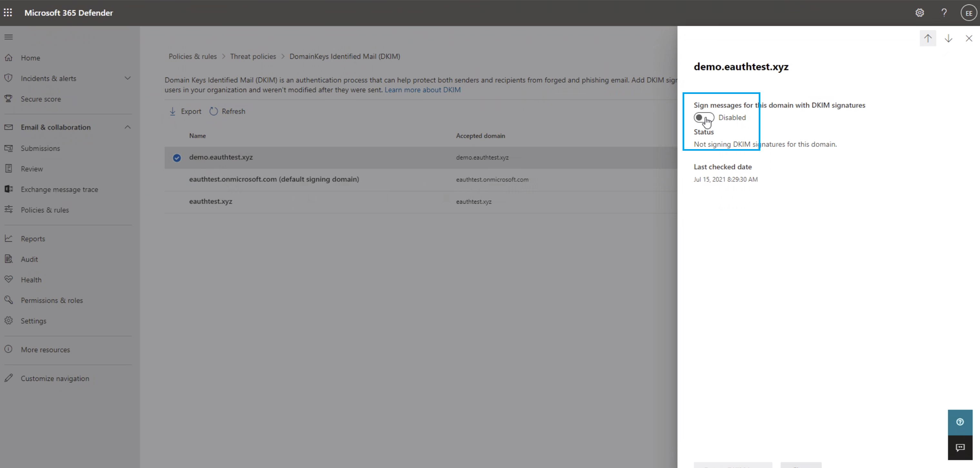Collapse navigation with hamburger icon
This screenshot has width=980, height=468.
8,37
